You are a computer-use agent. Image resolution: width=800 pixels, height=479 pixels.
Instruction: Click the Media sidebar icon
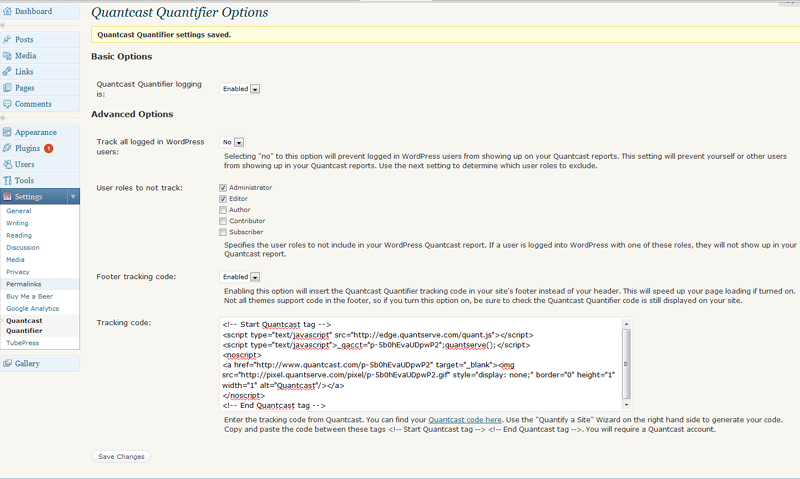click(7, 56)
